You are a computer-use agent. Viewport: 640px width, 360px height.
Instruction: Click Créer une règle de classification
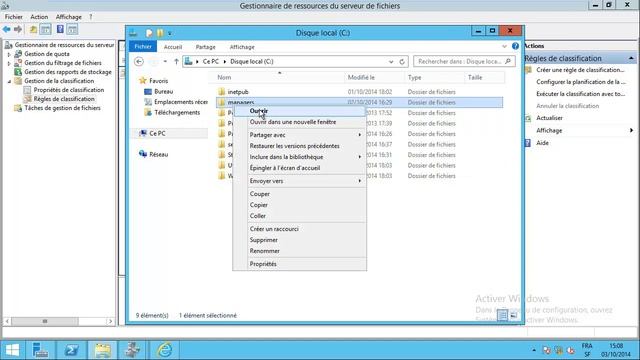point(580,70)
